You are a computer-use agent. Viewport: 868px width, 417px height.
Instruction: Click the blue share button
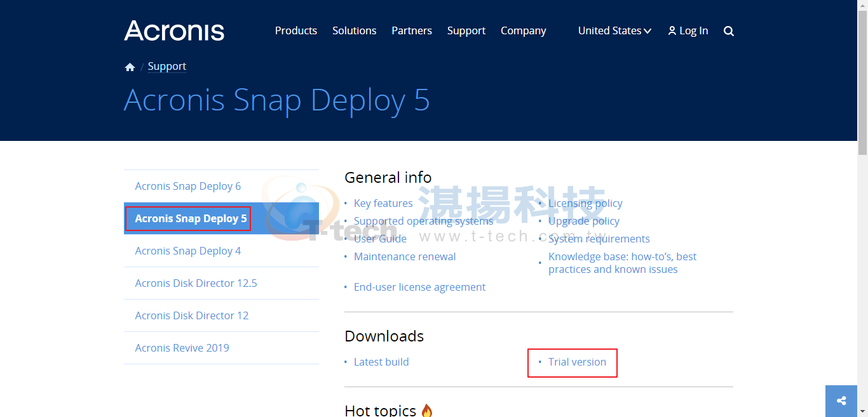coord(841,400)
